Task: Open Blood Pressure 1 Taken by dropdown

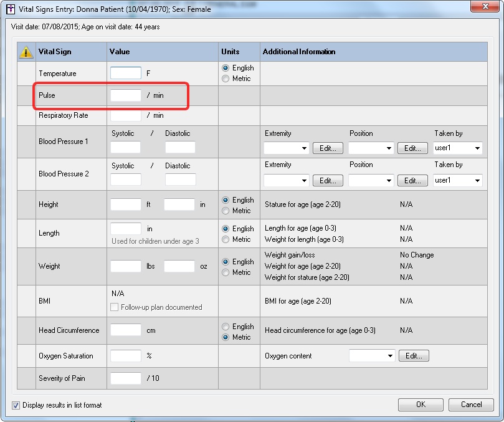Action: (x=458, y=148)
